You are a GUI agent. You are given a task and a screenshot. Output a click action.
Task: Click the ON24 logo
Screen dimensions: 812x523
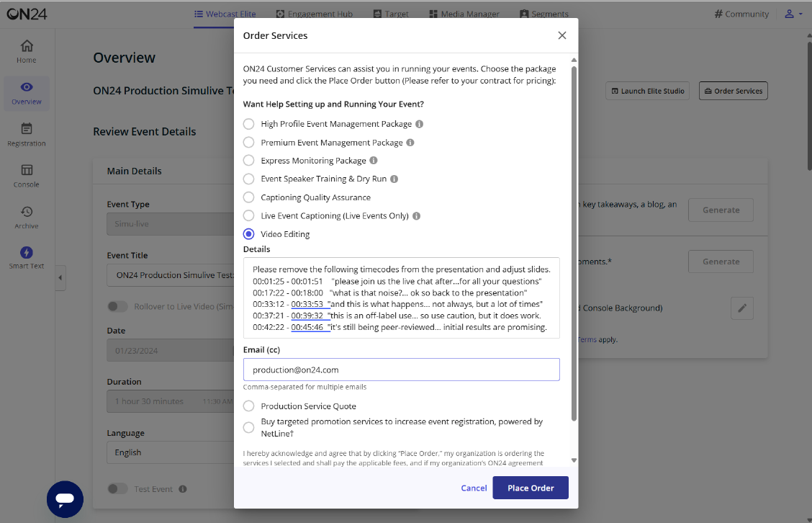27,14
